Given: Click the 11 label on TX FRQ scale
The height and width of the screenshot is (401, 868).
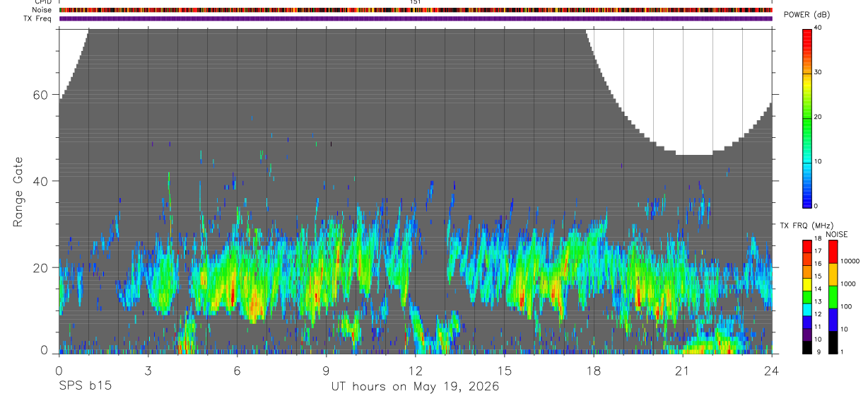Looking at the screenshot, I should point(818,327).
